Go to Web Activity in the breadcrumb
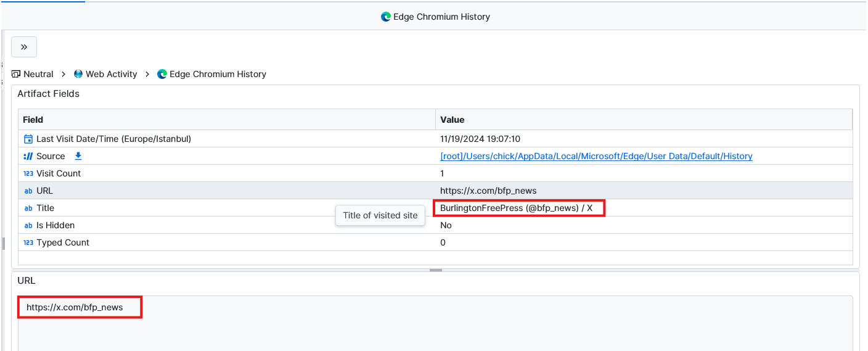 [x=111, y=74]
